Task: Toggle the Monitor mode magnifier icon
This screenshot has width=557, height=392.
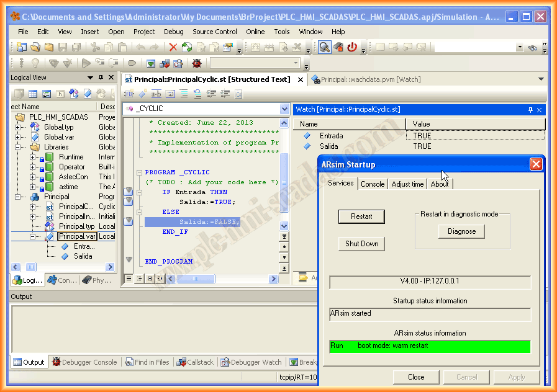Action: [x=324, y=47]
